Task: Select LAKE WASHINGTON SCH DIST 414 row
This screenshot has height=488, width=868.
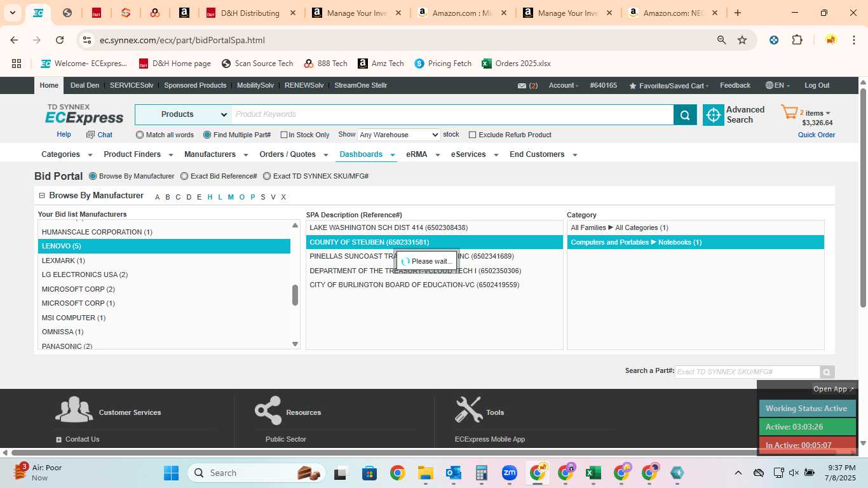Action: (435, 227)
